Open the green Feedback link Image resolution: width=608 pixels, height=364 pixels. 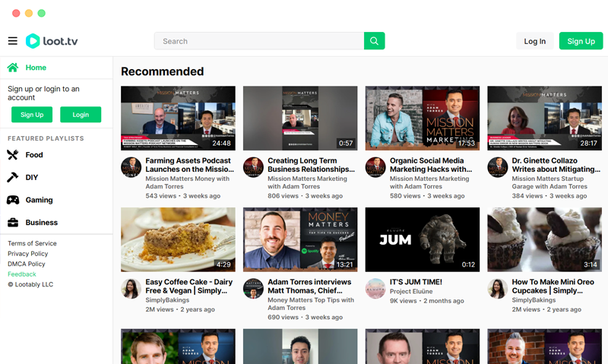pyautogui.click(x=22, y=274)
